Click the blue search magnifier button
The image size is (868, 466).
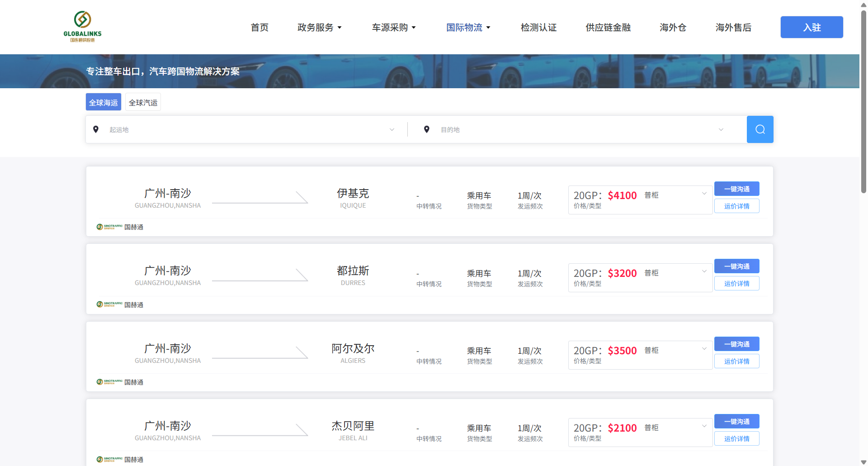tap(759, 129)
